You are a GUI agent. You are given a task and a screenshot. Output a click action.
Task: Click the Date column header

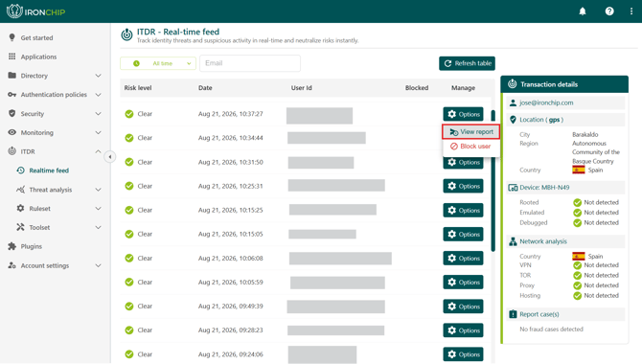[205, 87]
